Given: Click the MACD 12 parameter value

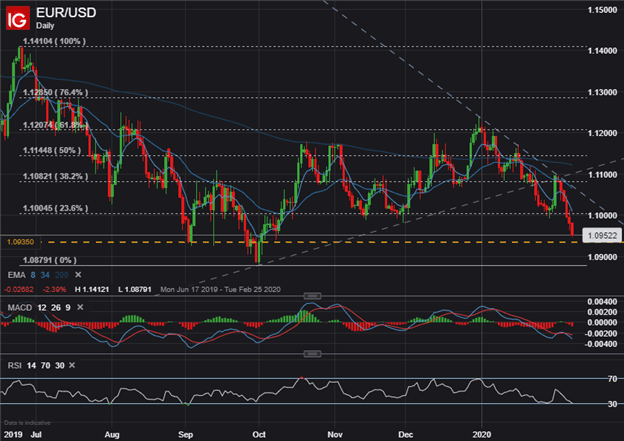Looking at the screenshot, I should pos(42,308).
